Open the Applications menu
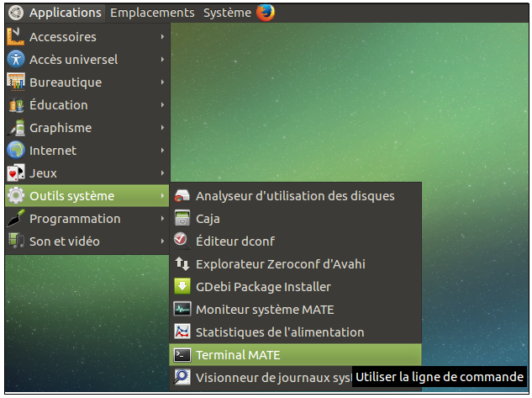532x398 pixels. [66, 13]
